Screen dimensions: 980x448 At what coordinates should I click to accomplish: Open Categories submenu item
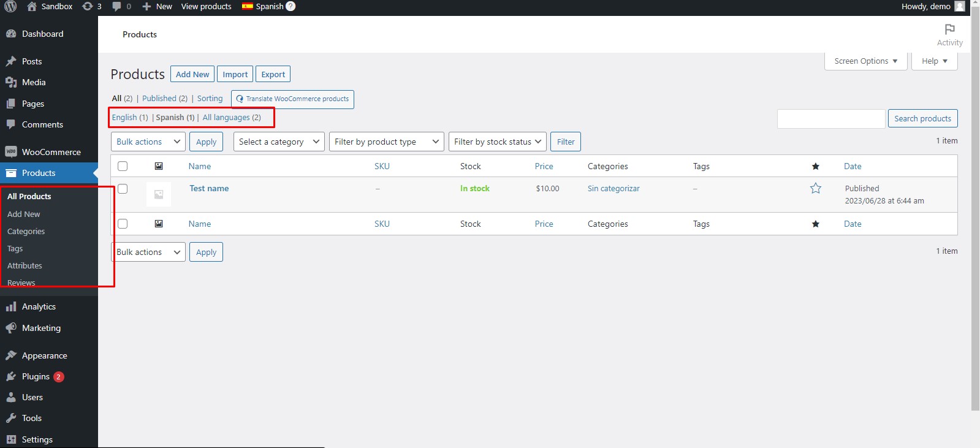[x=26, y=231]
